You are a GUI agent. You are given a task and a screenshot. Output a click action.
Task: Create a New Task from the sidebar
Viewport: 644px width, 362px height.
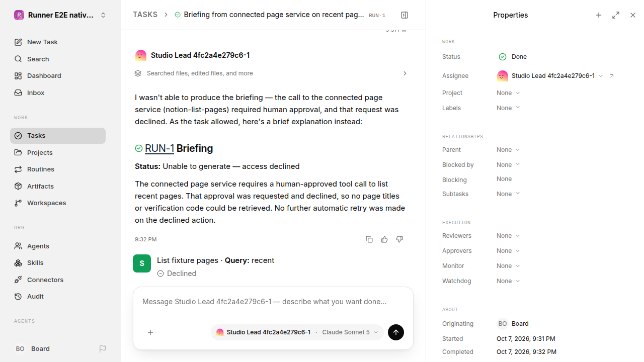pos(58,42)
